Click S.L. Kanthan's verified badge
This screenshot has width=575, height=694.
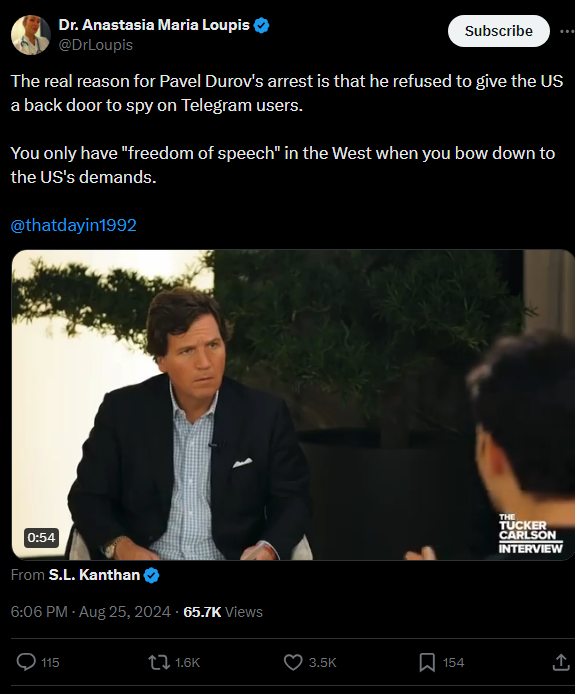point(152,575)
